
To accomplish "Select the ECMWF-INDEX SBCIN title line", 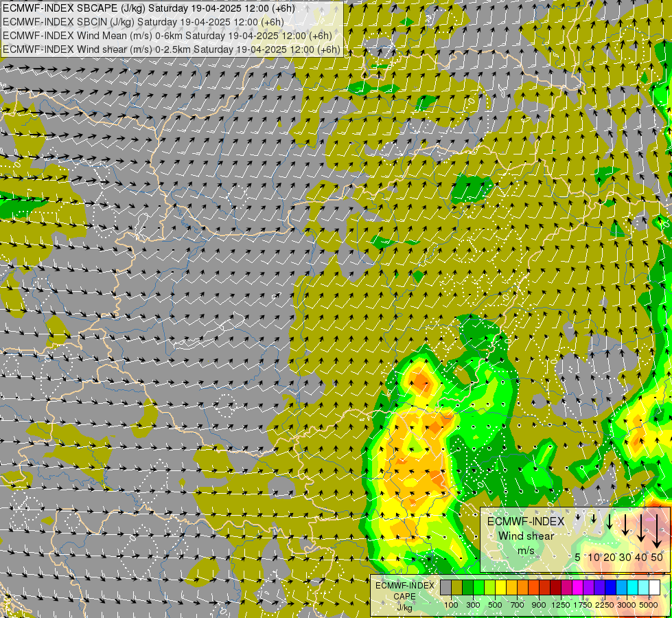I will pyautogui.click(x=143, y=22).
